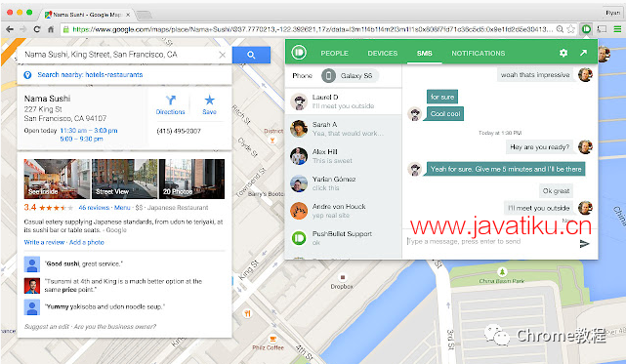Open Pushbullet settings gear
626x364 pixels.
pyautogui.click(x=563, y=53)
